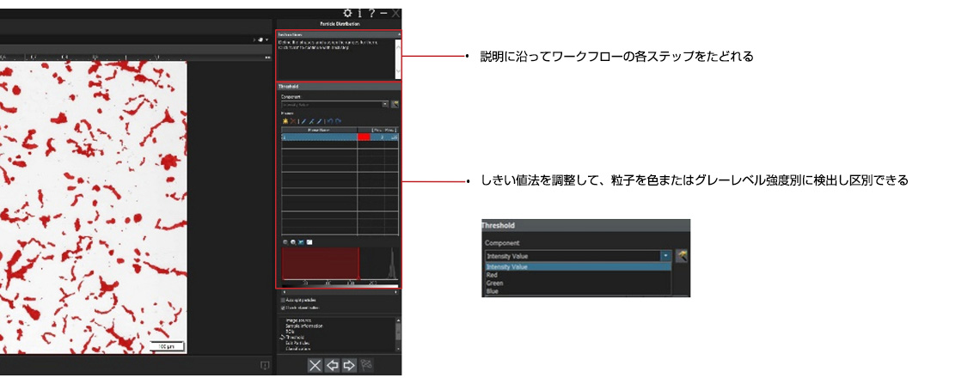Click the status icon at bottom of image pane

tap(265, 366)
